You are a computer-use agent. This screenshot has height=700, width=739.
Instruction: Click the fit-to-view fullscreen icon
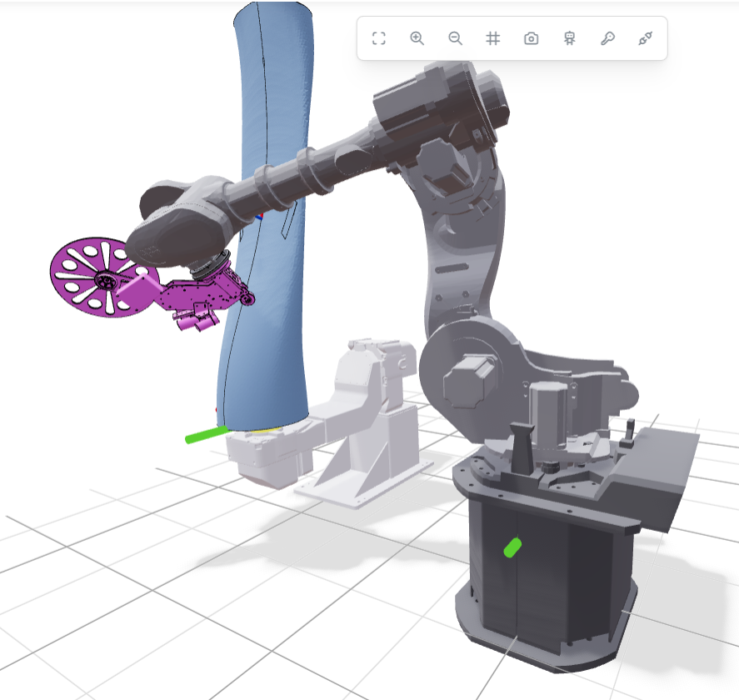point(379,38)
